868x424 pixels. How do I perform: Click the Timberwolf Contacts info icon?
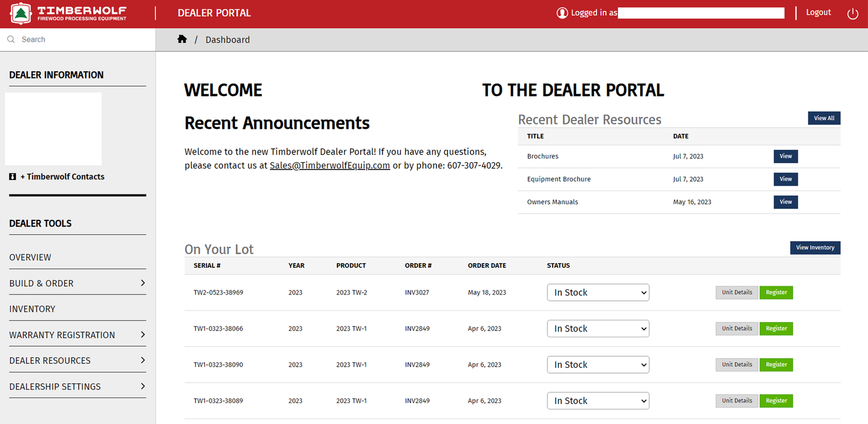(13, 176)
